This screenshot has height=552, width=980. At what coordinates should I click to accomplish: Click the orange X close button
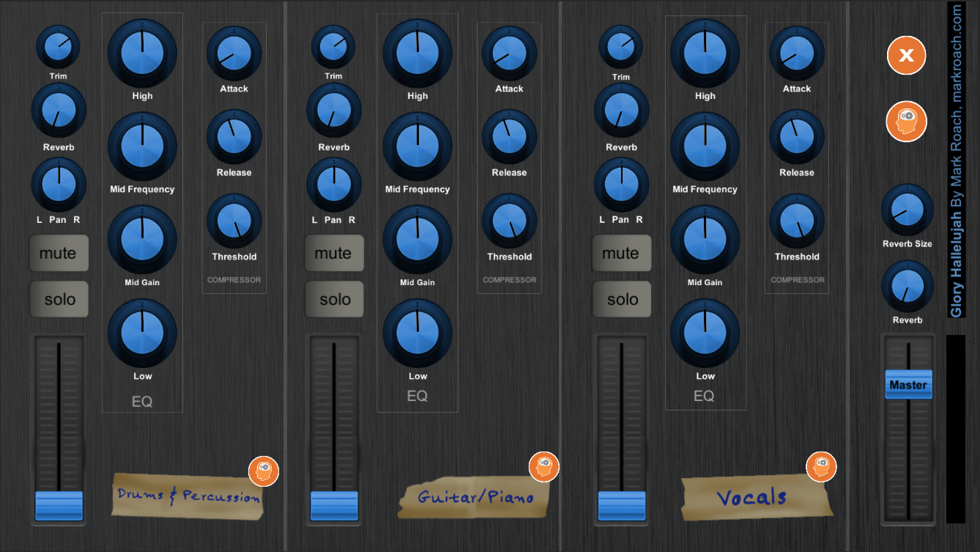[906, 56]
